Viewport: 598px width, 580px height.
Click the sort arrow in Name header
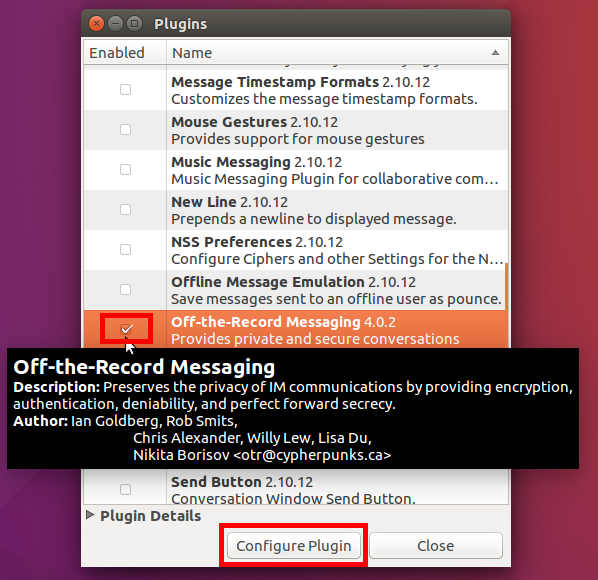point(495,53)
